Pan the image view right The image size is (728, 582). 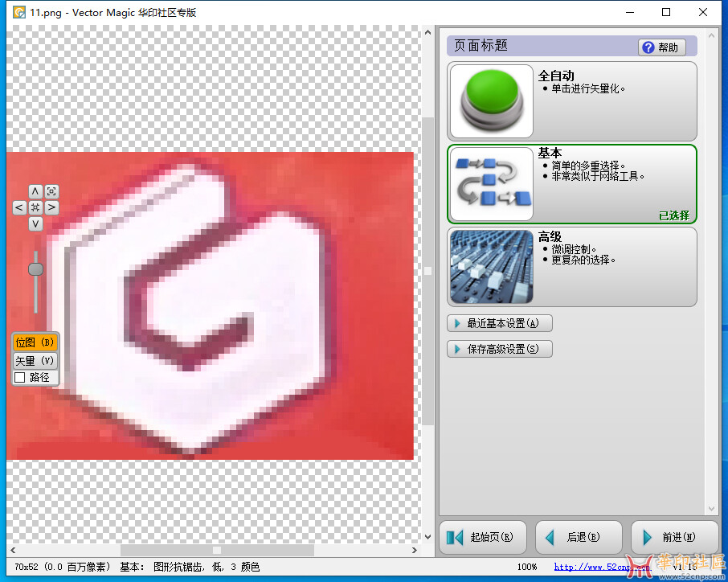[x=51, y=207]
